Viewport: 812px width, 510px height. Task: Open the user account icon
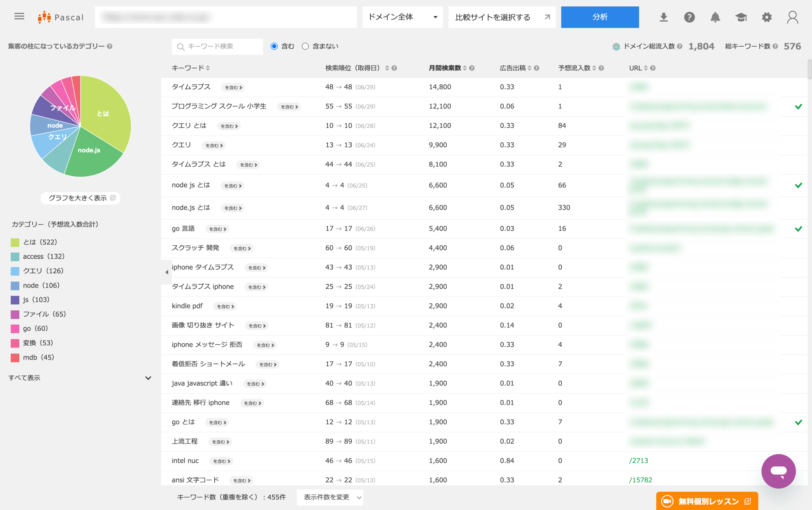[792, 17]
